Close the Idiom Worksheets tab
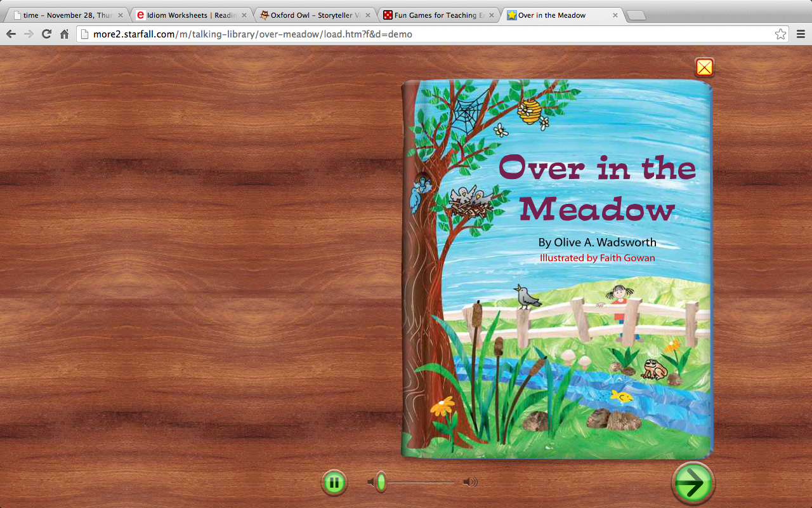Image resolution: width=812 pixels, height=508 pixels. click(x=244, y=15)
